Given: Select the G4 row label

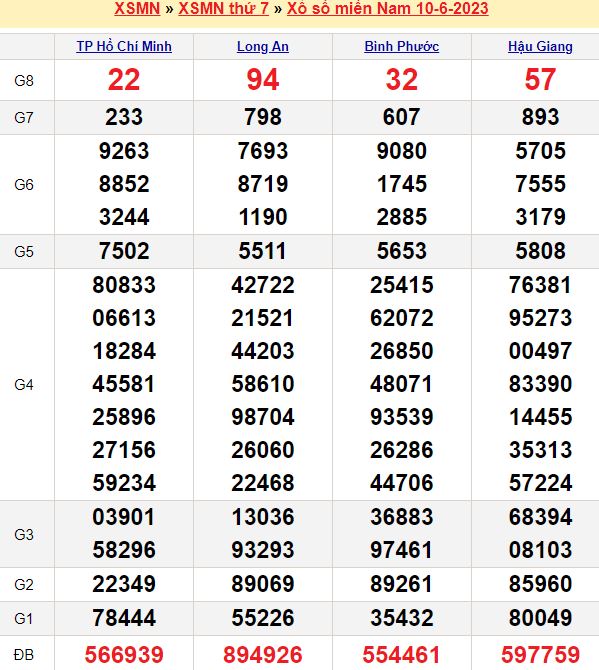Looking at the screenshot, I should pos(24,385).
